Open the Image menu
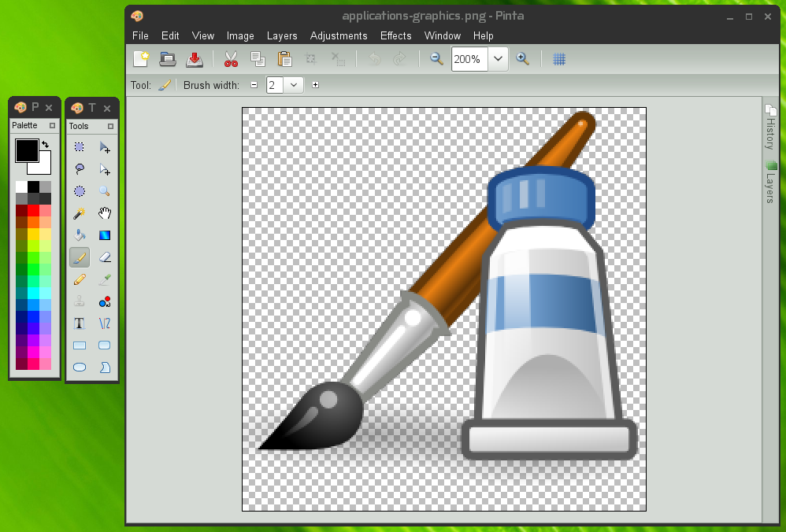This screenshot has height=532, width=786. click(240, 35)
